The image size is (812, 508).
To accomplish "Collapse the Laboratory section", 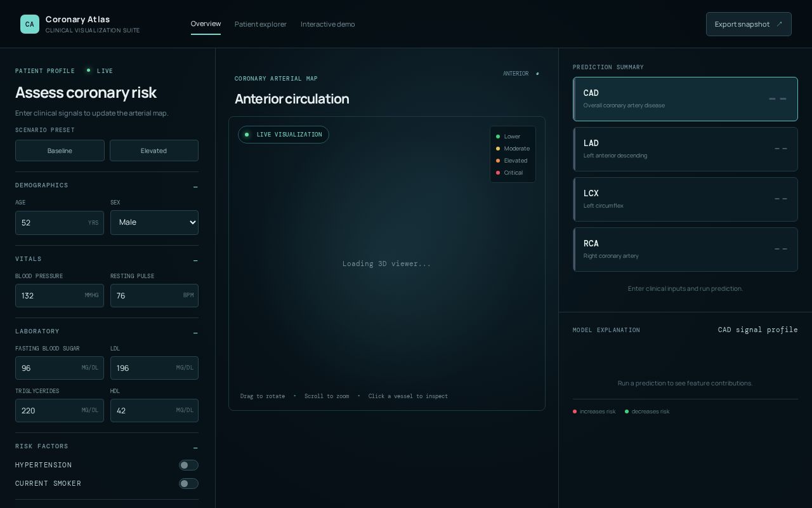I will [195, 333].
